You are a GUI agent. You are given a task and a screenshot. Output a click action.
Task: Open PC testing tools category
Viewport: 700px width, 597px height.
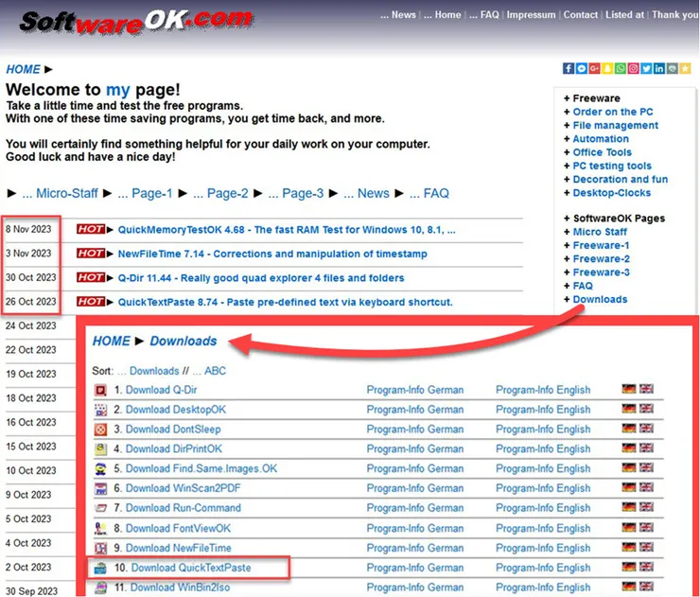(612, 166)
